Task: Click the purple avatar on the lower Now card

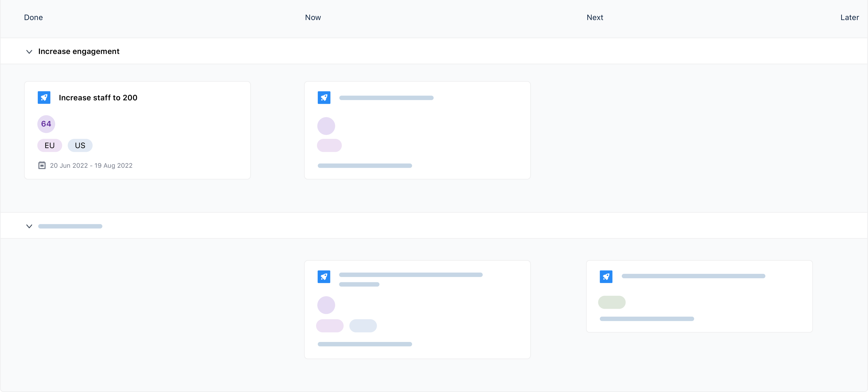Action: (326, 305)
